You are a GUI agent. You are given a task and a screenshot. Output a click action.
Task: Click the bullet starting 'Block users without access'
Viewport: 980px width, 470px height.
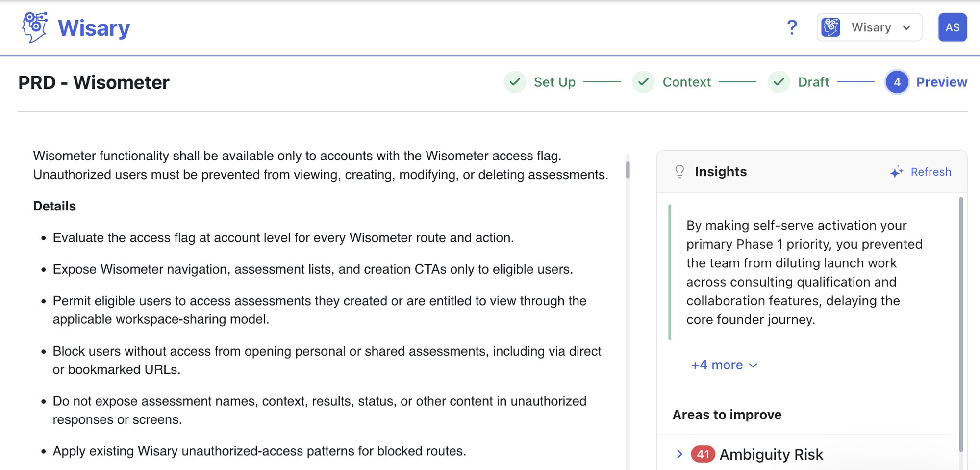pos(327,361)
